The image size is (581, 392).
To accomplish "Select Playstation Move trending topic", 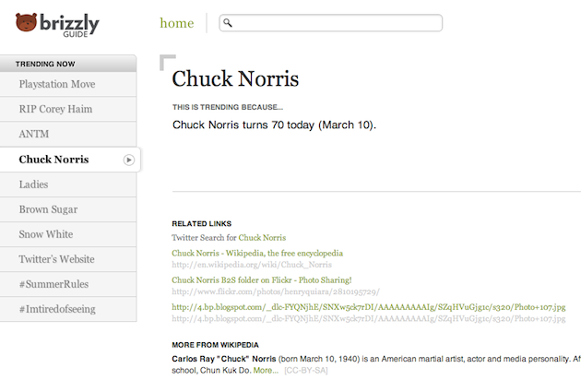I will click(57, 85).
